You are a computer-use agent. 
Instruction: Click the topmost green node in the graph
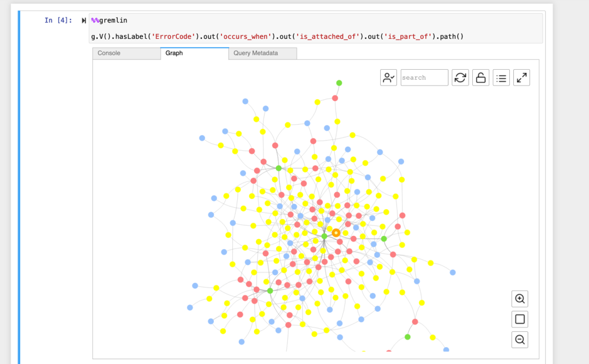(339, 83)
